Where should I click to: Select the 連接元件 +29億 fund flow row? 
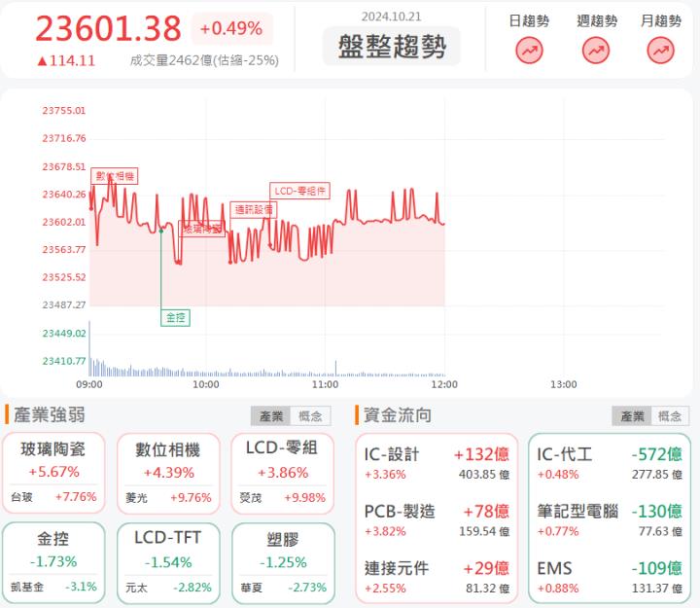437,577
